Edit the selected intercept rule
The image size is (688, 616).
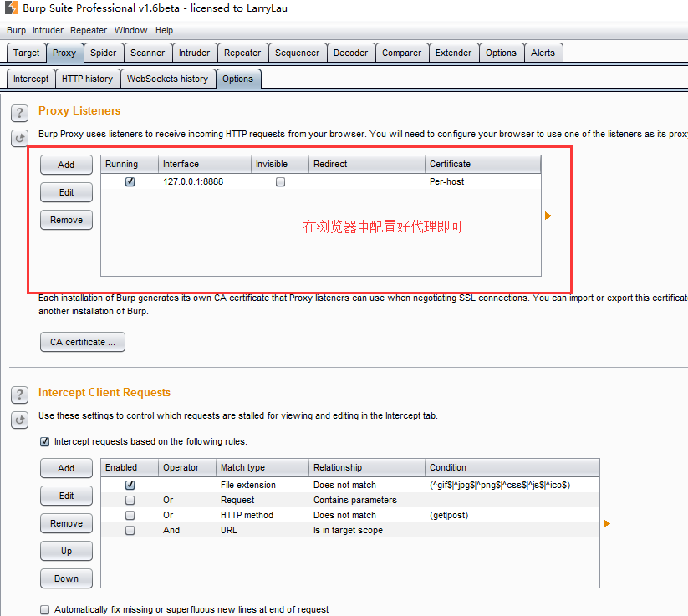click(66, 496)
